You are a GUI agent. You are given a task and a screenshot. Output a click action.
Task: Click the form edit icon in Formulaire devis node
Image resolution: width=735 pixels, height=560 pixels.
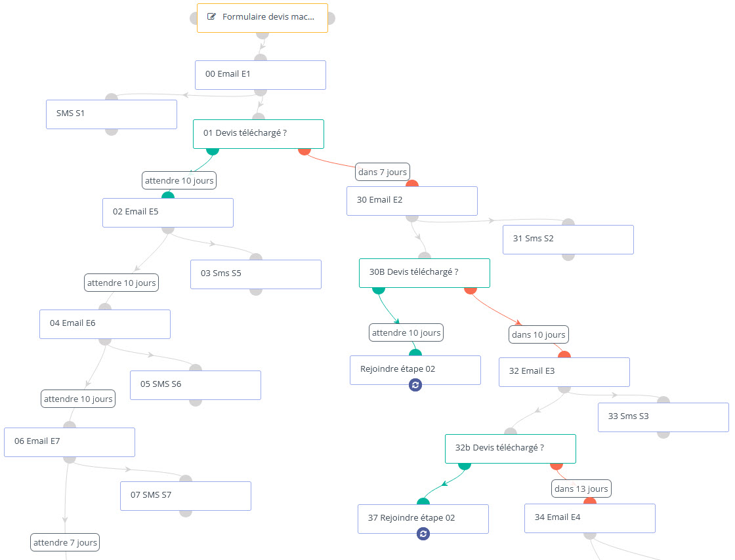(211, 17)
